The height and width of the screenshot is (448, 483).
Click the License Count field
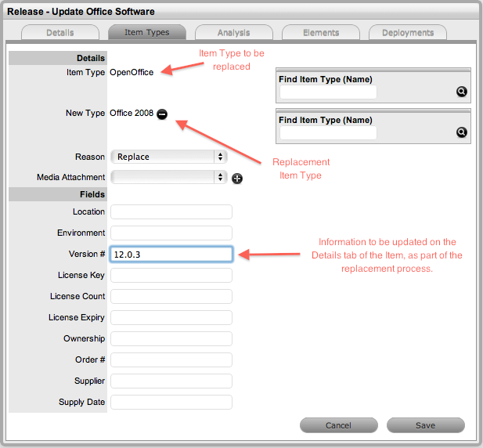171,296
